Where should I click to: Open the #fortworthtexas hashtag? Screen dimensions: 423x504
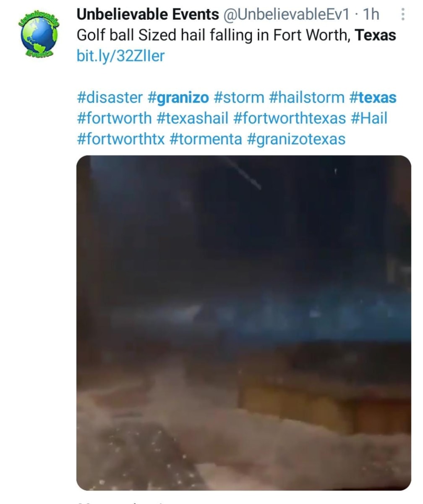[x=290, y=118]
